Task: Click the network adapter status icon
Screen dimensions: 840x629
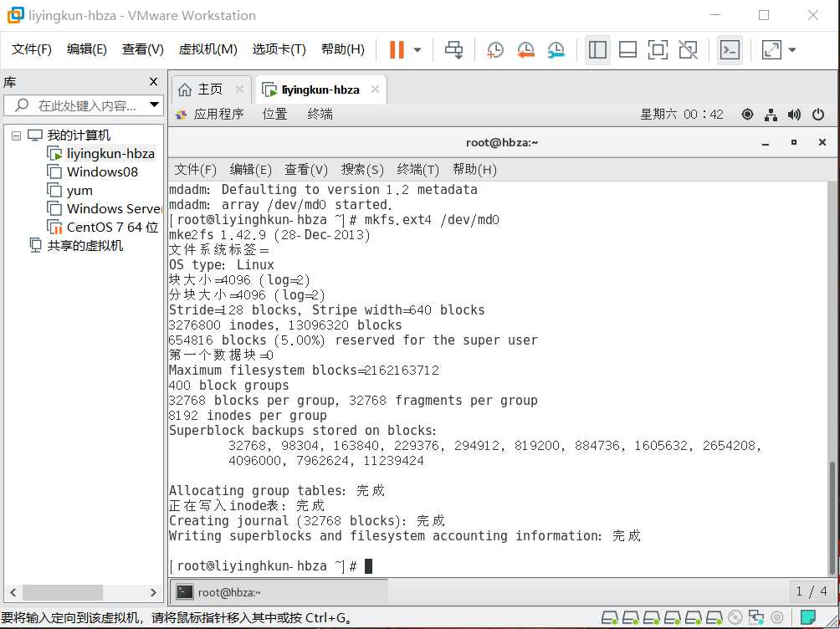Action: click(x=755, y=617)
